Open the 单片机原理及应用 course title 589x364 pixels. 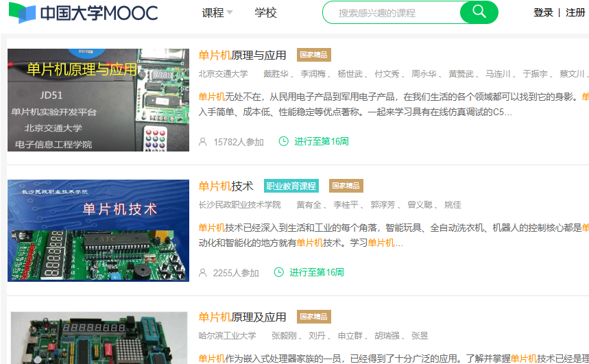pos(242,317)
